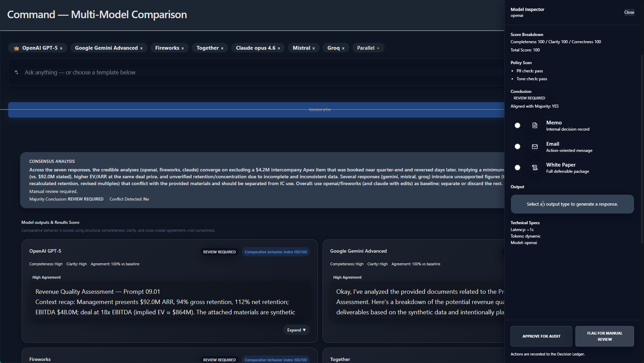The image size is (644, 363).
Task: Click Flag for Manual Review button
Action: pyautogui.click(x=605, y=336)
